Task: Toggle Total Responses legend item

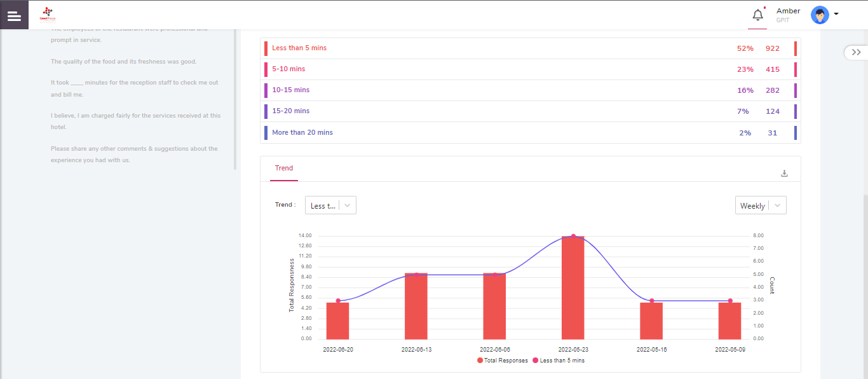Action: click(502, 361)
